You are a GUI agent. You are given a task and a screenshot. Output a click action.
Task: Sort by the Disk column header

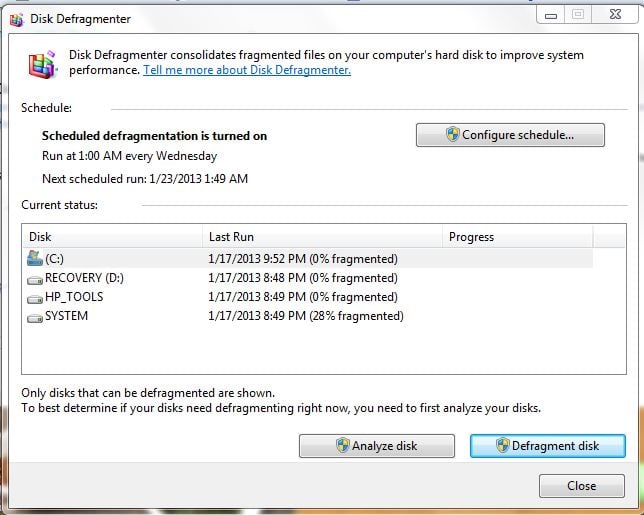tap(112, 237)
